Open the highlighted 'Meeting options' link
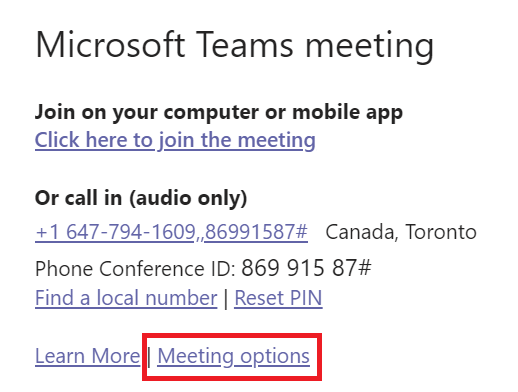The width and height of the screenshot is (518, 392). click(x=233, y=356)
